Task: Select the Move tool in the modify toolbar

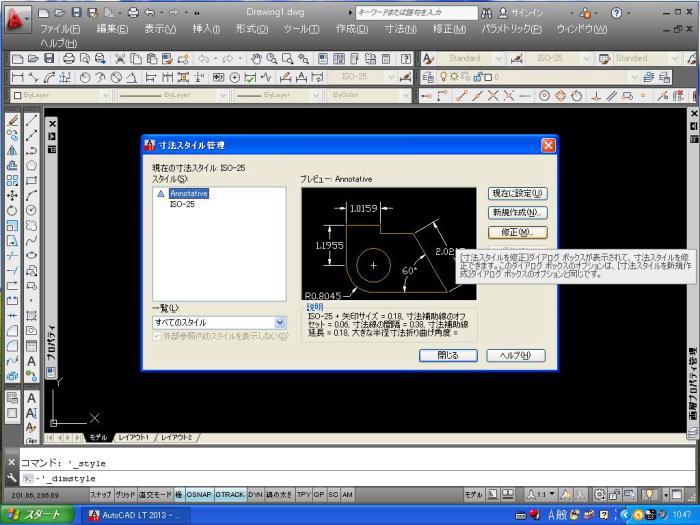Action: coord(12,195)
